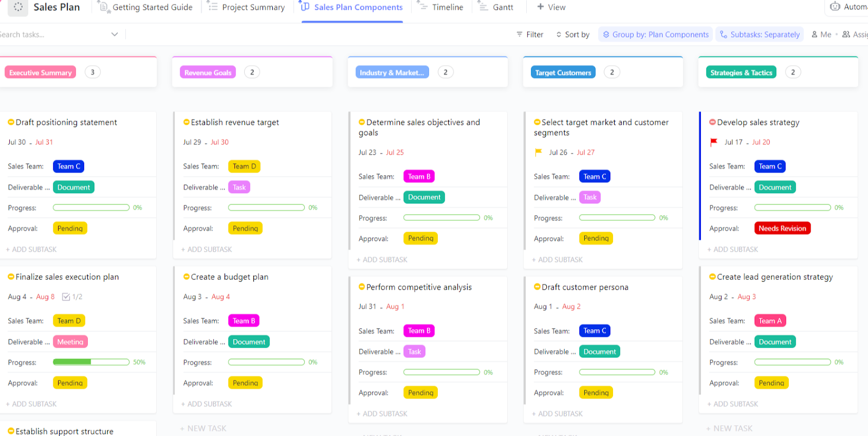The image size is (868, 436).
Task: Add a new view with + View
Action: (x=551, y=7)
